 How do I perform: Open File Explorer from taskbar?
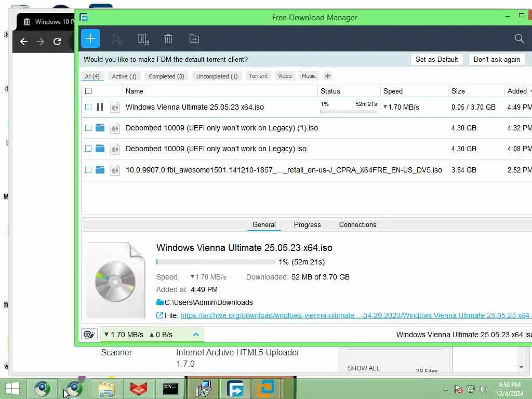point(106,389)
